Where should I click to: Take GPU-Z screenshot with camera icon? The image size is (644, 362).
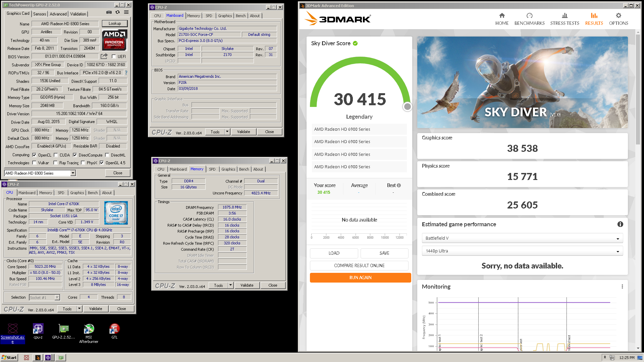click(x=109, y=12)
